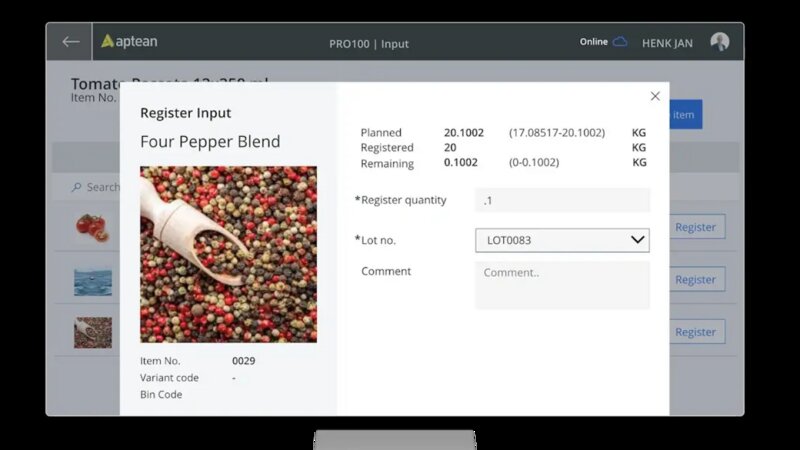Click the Register quantity field
800x450 pixels.
click(x=562, y=200)
